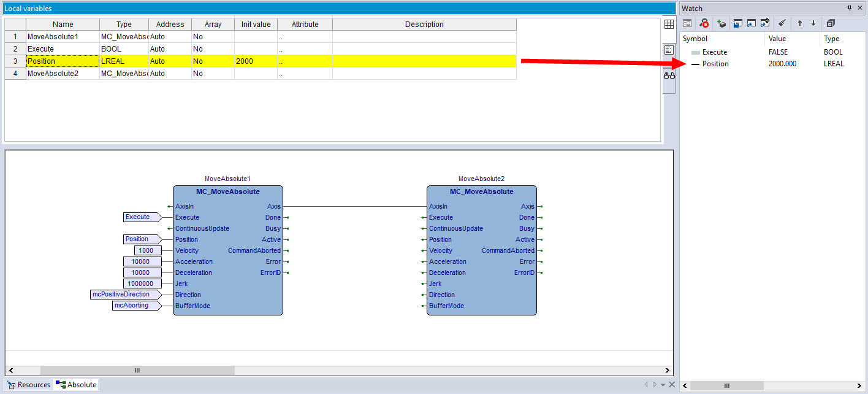Image resolution: width=868 pixels, height=394 pixels.
Task: Click the Value column header in Watch
Action: [x=777, y=39]
